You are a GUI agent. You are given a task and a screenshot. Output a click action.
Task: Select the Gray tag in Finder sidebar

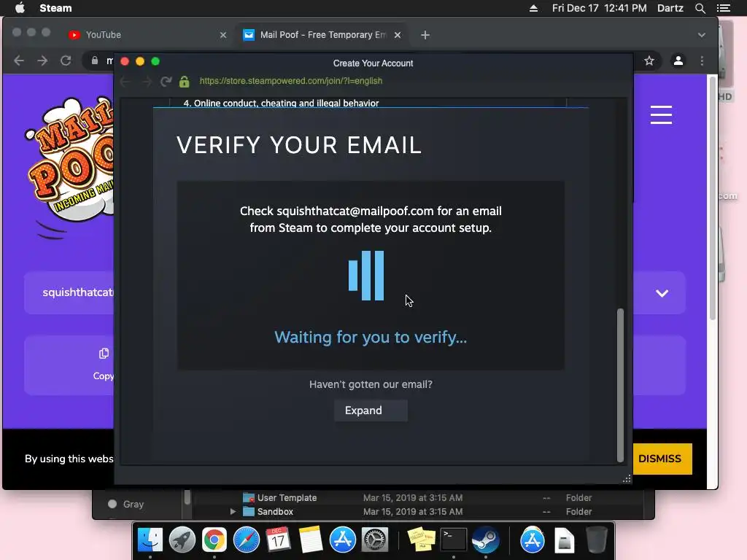point(125,504)
